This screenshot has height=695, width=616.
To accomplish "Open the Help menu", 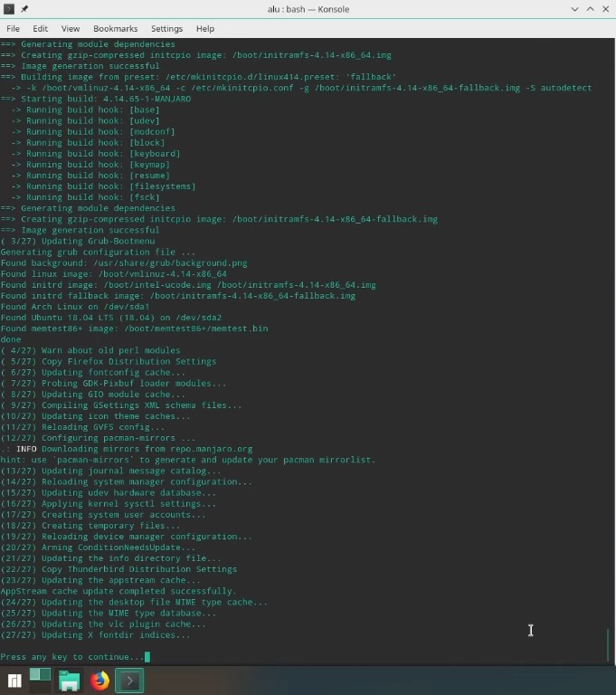I will point(205,28).
